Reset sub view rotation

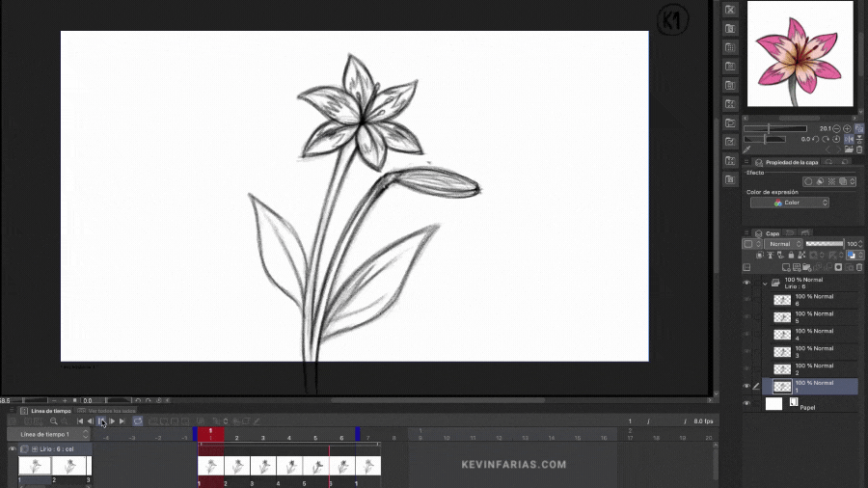point(836,140)
